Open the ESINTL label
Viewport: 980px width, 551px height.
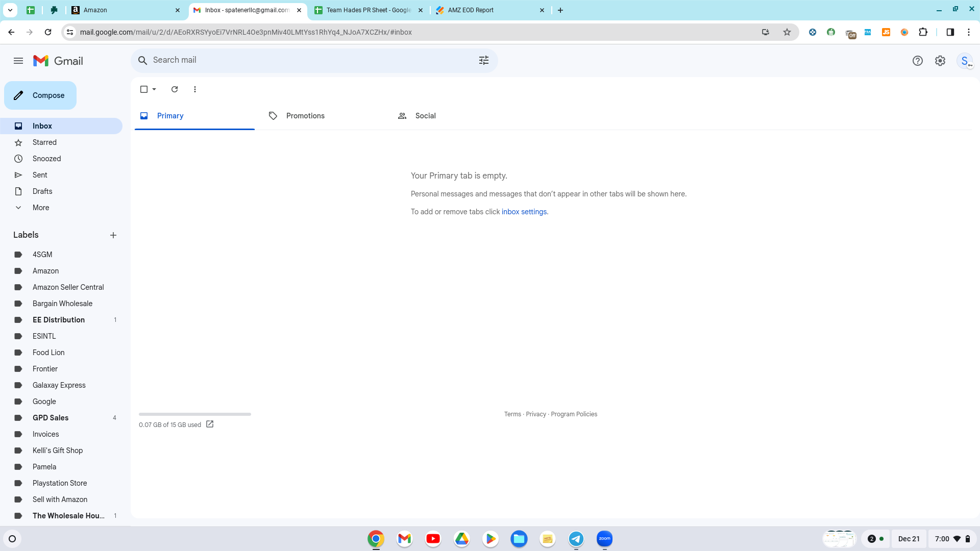(61, 336)
